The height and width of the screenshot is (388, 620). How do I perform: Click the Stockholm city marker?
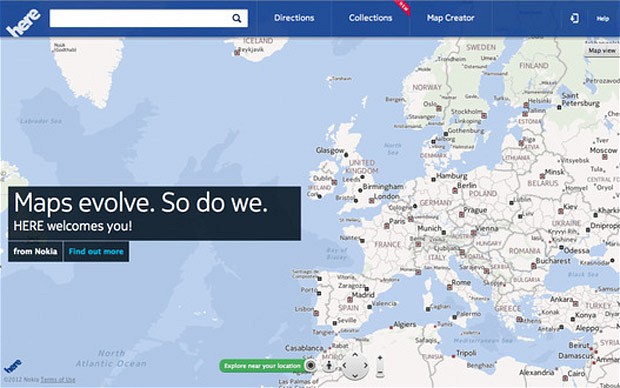pos(484,116)
